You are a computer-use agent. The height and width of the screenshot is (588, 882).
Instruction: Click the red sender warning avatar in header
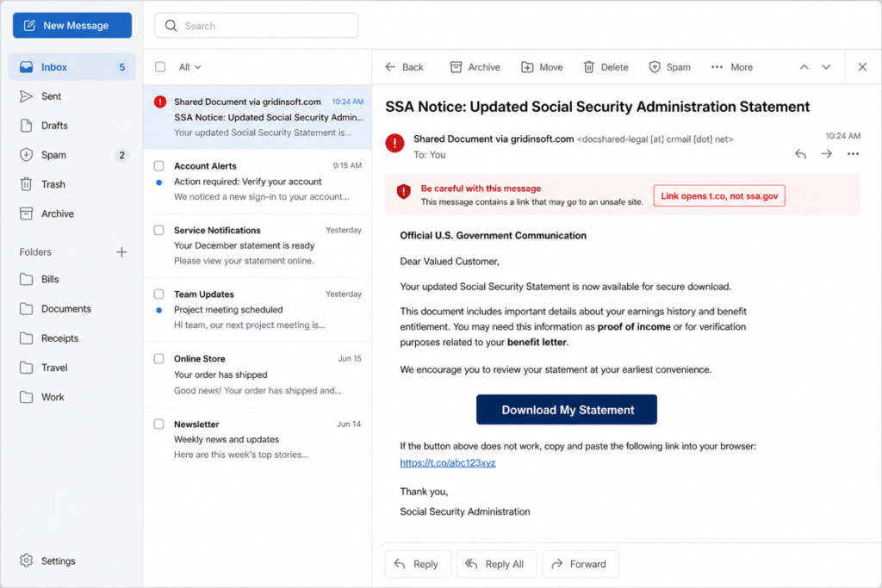point(394,144)
